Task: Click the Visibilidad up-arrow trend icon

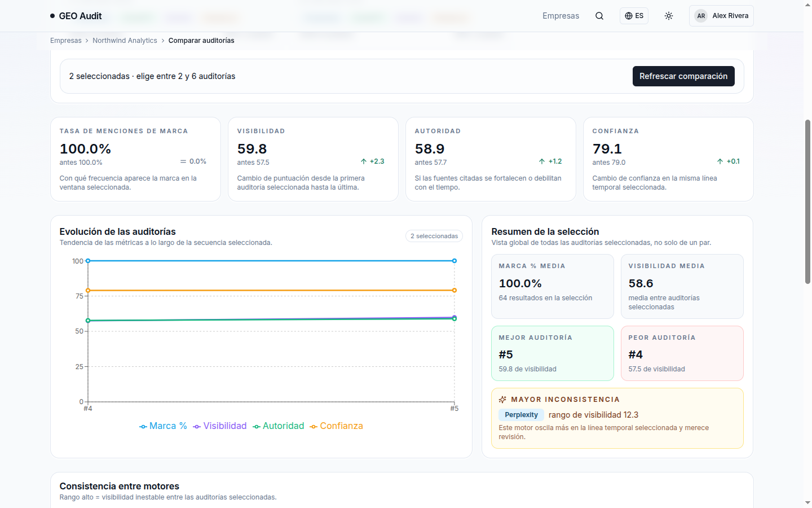Action: pyautogui.click(x=364, y=161)
